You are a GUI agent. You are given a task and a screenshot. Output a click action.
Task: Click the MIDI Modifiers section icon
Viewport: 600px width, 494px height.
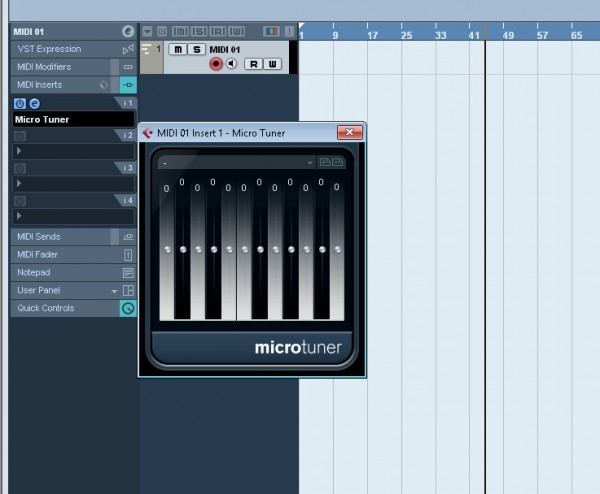point(128,67)
